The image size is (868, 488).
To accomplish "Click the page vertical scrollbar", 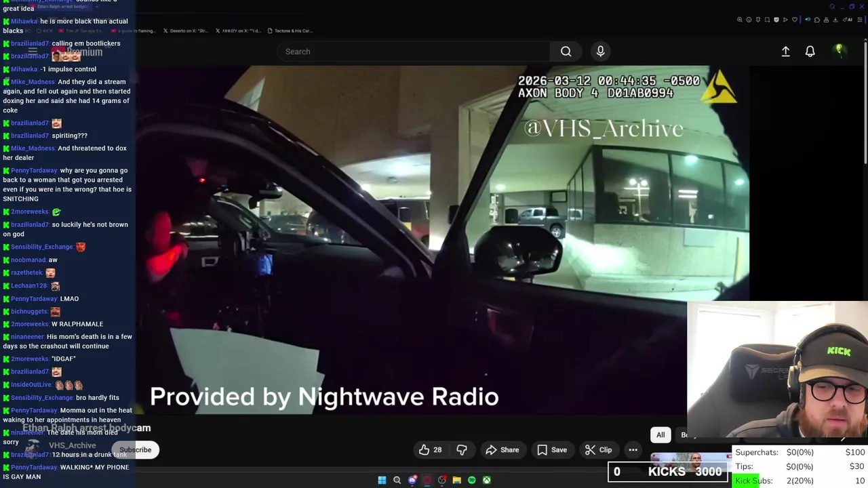I will pyautogui.click(x=865, y=102).
